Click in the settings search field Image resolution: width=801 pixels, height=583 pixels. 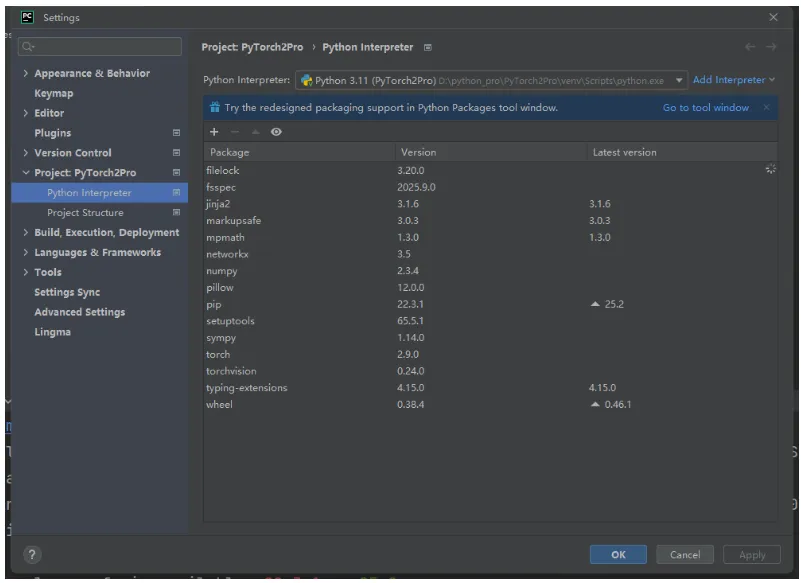click(100, 46)
